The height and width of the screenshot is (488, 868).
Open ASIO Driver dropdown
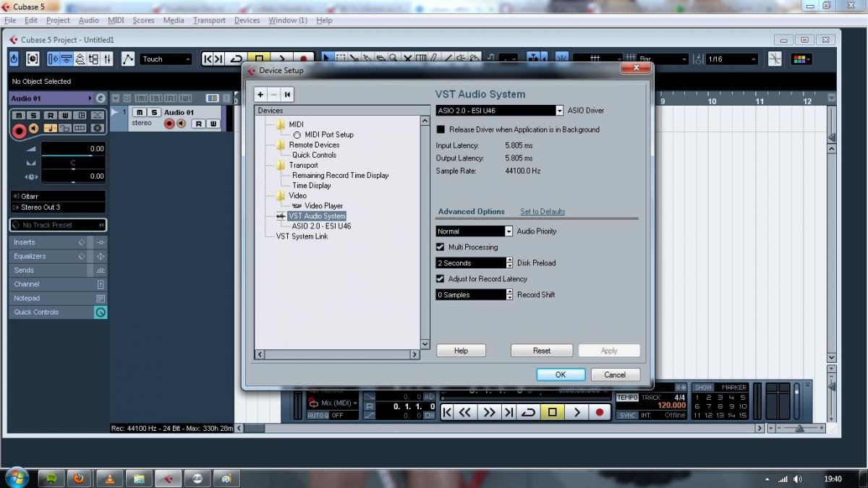click(559, 111)
